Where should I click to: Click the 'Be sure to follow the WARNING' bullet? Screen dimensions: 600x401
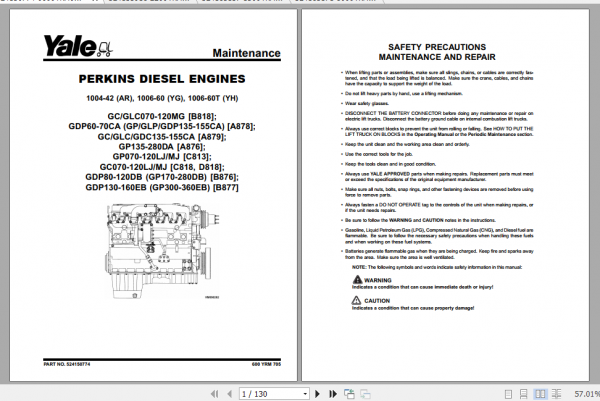418,220
